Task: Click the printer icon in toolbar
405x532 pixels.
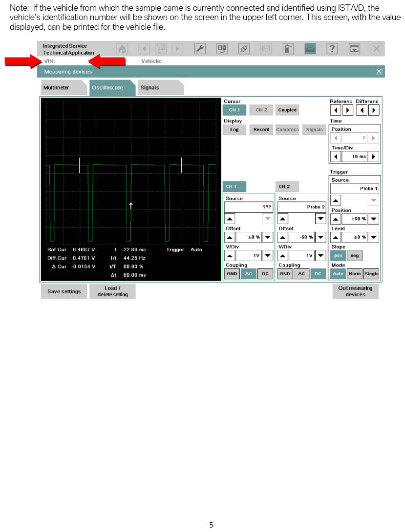Action: click(310, 49)
